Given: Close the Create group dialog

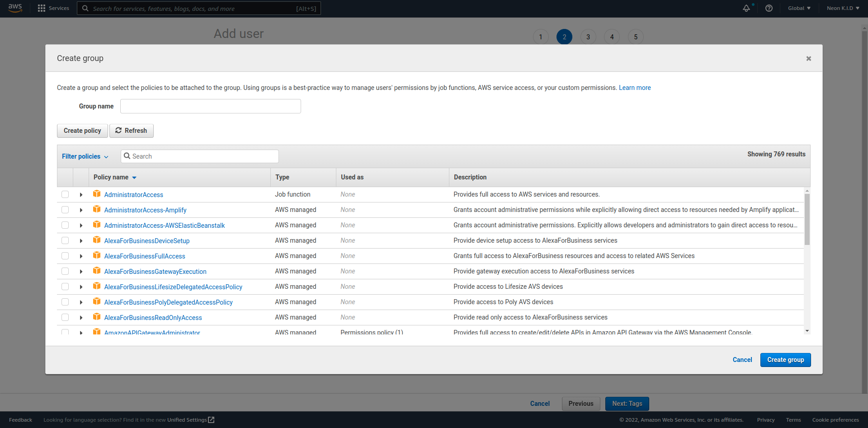Looking at the screenshot, I should coord(809,58).
